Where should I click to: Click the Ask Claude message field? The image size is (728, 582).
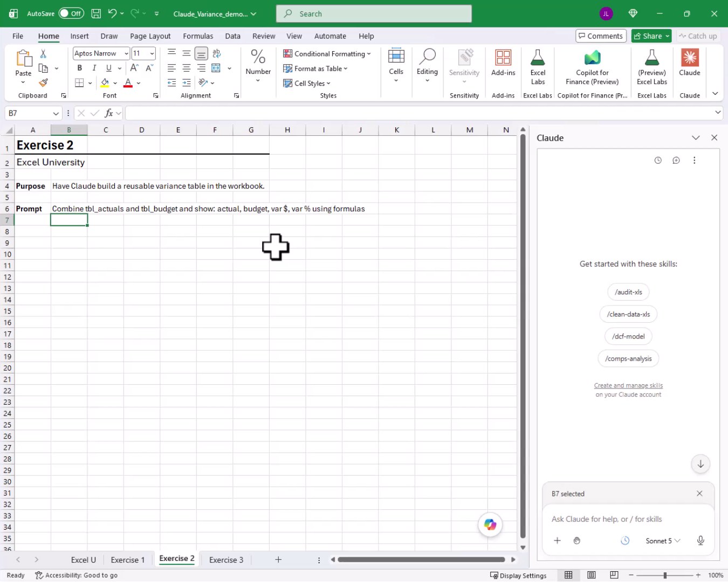(x=628, y=519)
